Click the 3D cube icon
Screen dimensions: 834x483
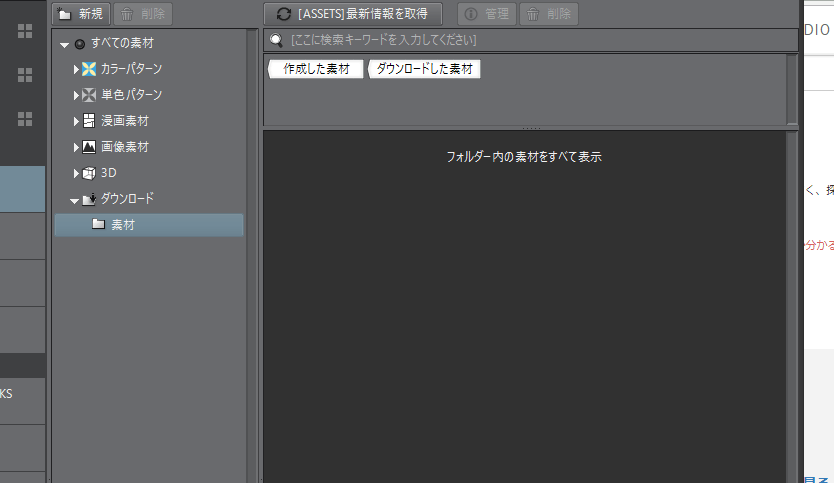point(89,173)
